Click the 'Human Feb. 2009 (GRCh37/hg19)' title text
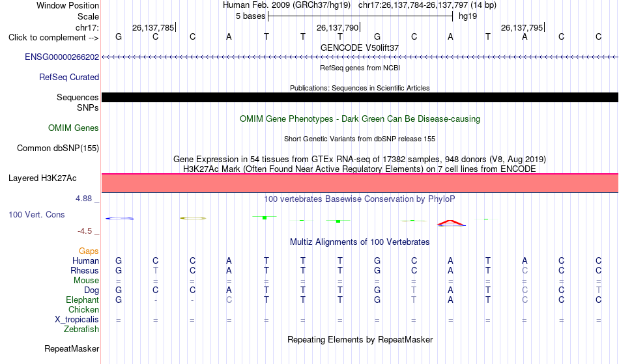Viewport: 619px width, 364px height. tap(287, 5)
